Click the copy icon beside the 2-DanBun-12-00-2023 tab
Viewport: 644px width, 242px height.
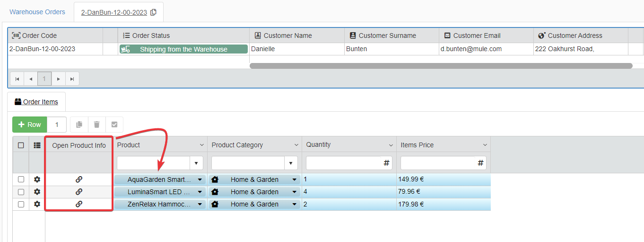153,12
